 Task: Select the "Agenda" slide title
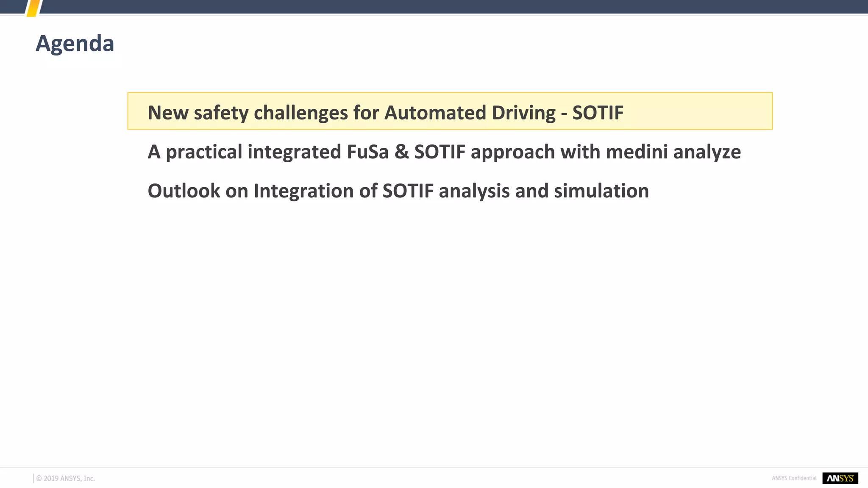[x=75, y=44]
